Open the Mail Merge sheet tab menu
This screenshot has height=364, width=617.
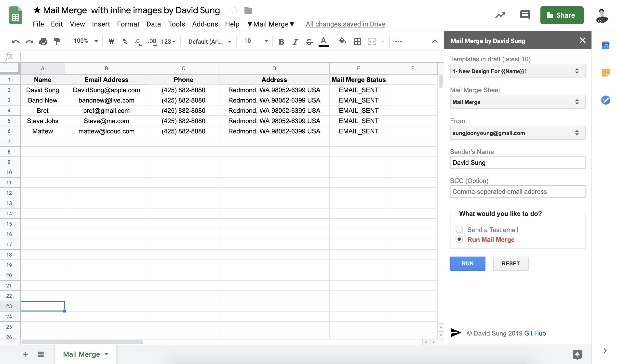[x=106, y=354]
